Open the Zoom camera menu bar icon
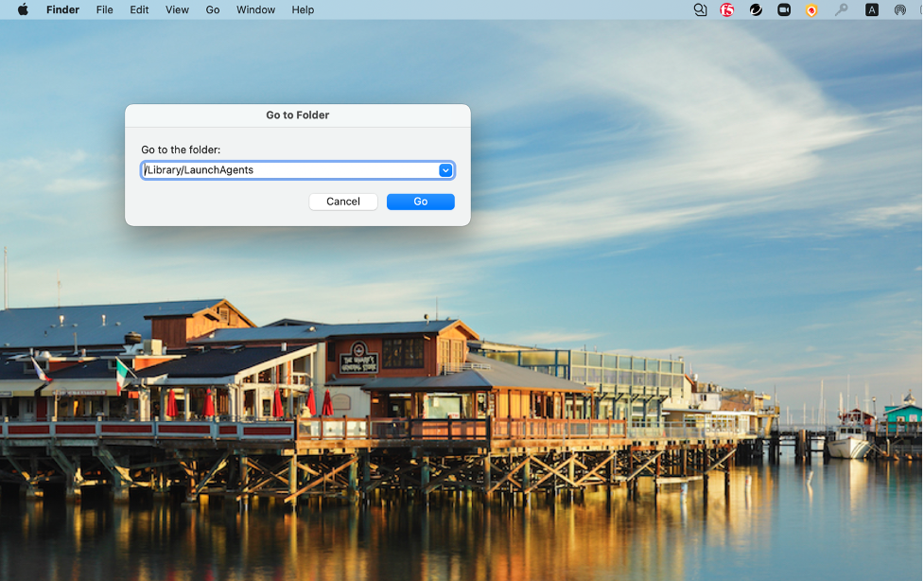 click(783, 9)
